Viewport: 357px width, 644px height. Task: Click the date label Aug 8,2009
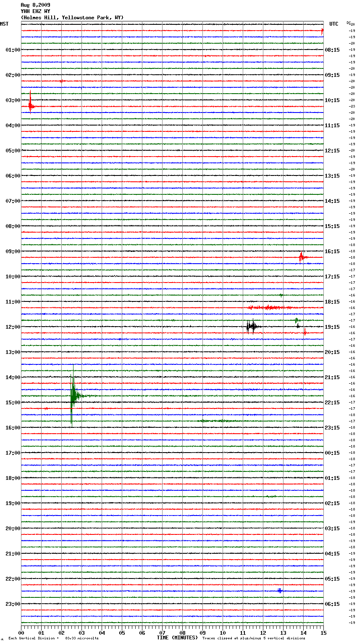[x=35, y=5]
